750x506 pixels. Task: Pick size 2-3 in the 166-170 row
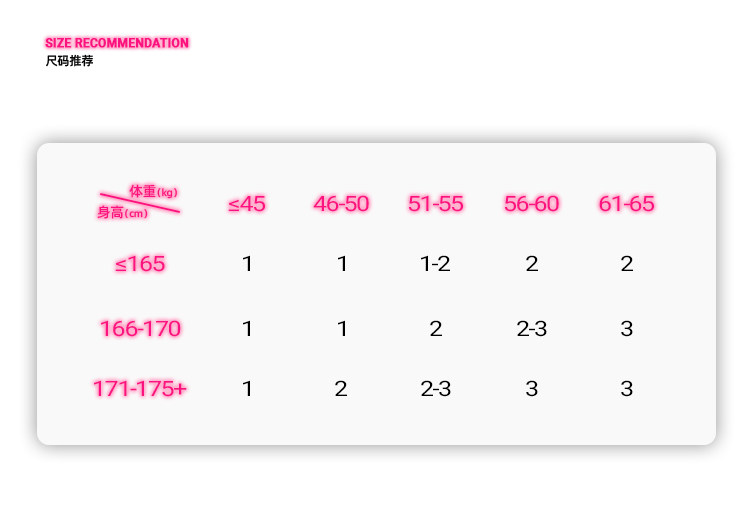(531, 328)
